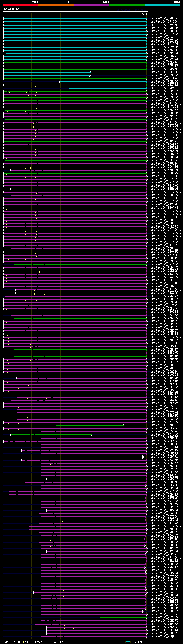Open hit UniRef100_A7PSQ4
Viewport: 183px width, 644px height.
click(164, 53)
